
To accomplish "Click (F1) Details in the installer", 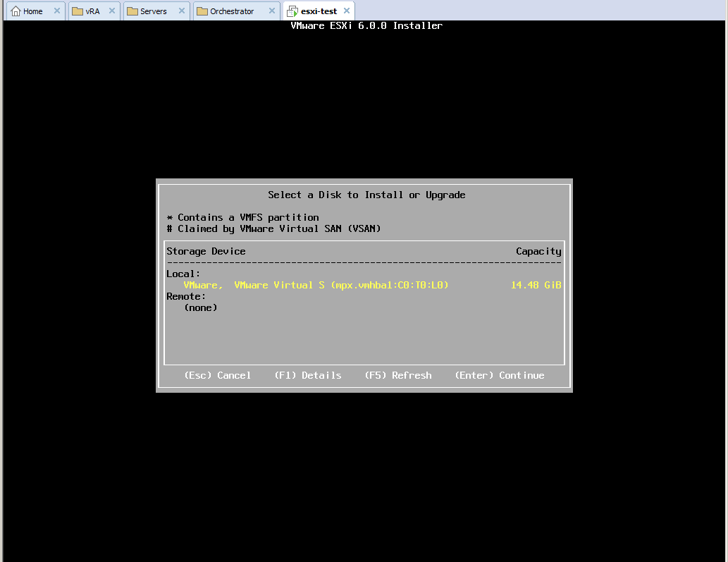I will click(308, 375).
